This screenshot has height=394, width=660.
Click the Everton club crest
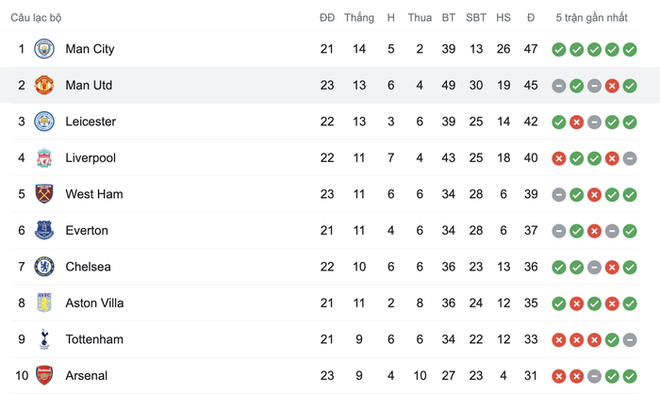pyautogui.click(x=44, y=230)
